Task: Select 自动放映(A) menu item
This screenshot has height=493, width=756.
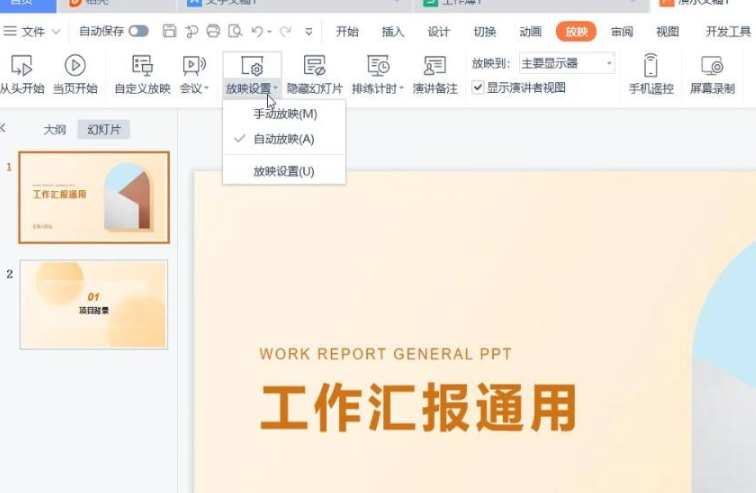Action: 284,139
